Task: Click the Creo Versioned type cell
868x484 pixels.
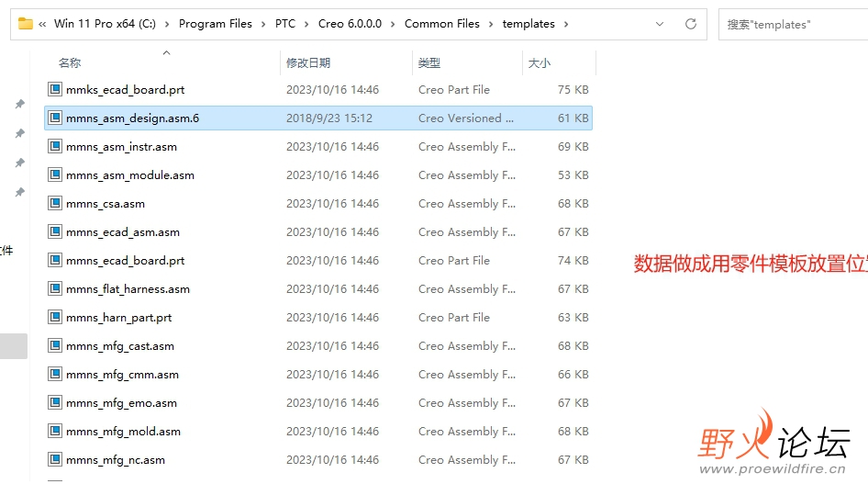Action: 466,118
